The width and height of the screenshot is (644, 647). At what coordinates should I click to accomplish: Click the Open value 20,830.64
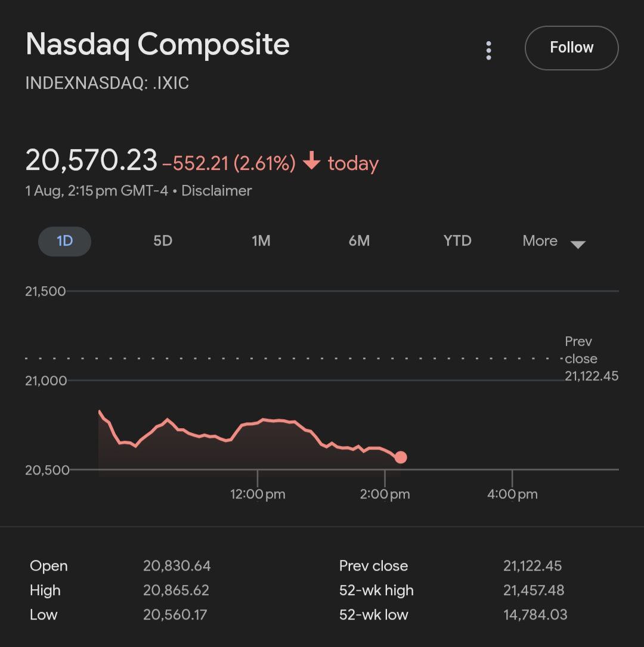(x=177, y=566)
